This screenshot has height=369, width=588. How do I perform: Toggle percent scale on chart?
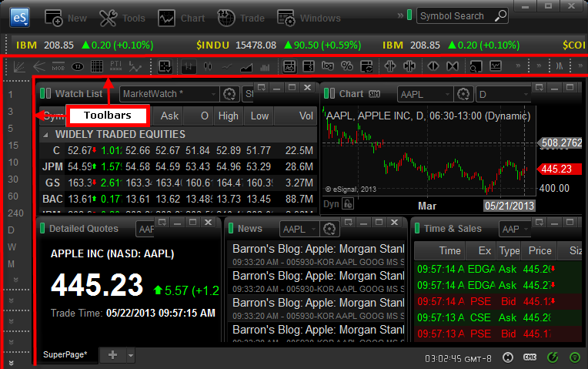click(347, 66)
